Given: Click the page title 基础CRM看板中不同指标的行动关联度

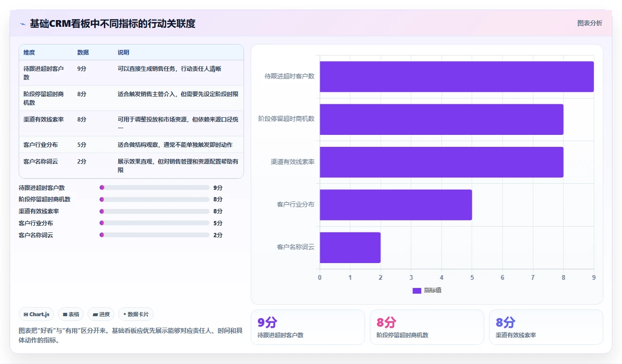Looking at the screenshot, I should tap(112, 23).
